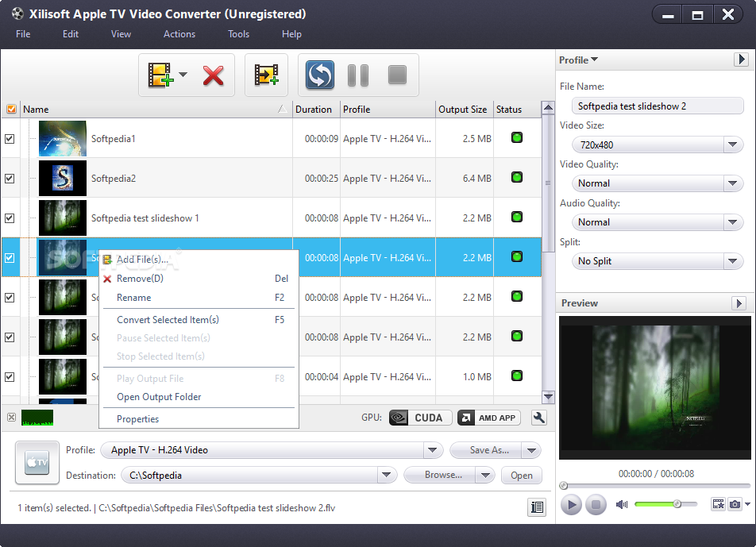Stop the preview playback

coord(596,505)
